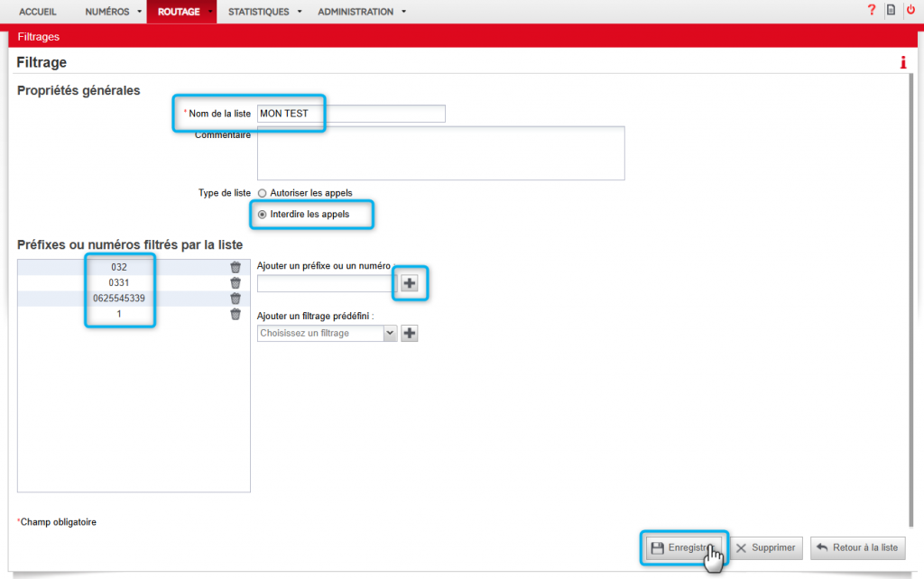Click trash icon beside prefix 1
Image resolution: width=924 pixels, height=579 pixels.
click(x=236, y=314)
